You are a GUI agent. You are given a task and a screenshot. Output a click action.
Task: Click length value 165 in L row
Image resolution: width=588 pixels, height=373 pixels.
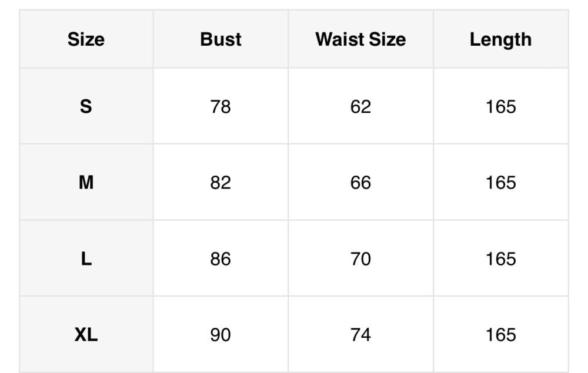coord(500,258)
